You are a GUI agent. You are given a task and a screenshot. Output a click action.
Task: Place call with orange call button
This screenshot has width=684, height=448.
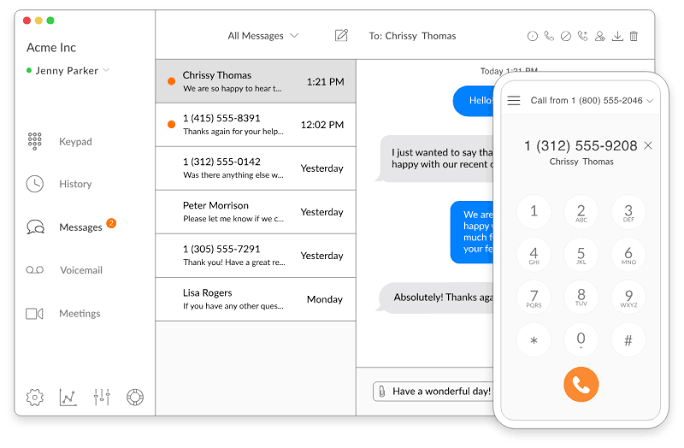(581, 384)
